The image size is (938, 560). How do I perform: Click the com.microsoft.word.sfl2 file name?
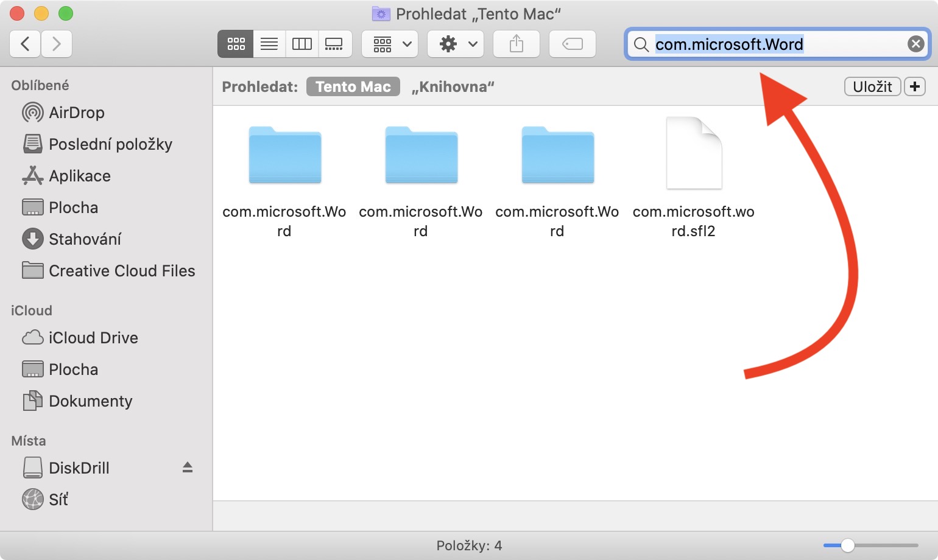tap(694, 221)
